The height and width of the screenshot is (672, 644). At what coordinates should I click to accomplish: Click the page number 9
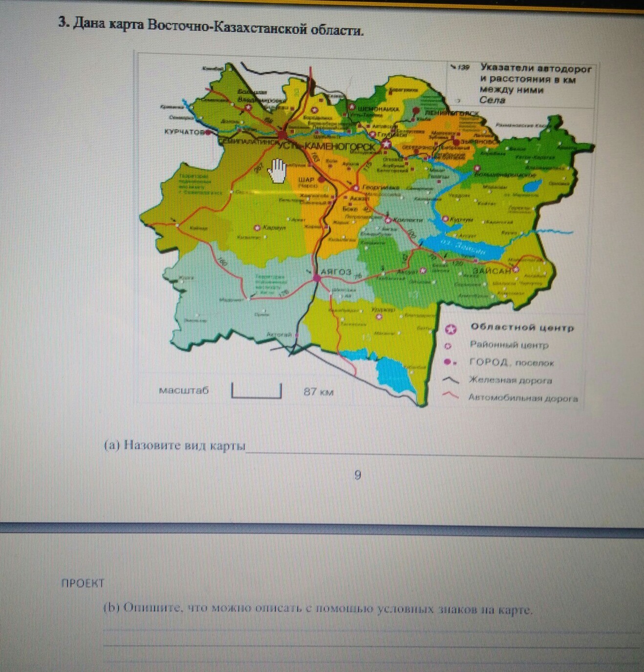[358, 475]
